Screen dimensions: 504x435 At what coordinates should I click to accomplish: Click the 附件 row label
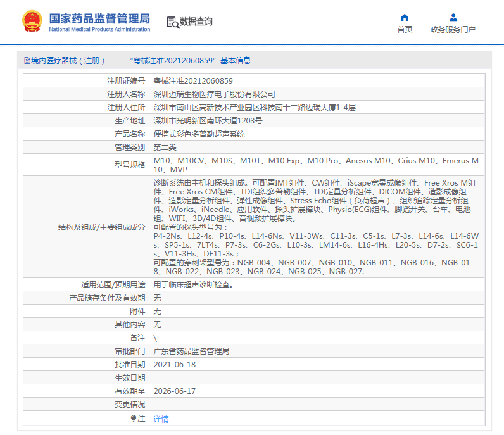pos(137,312)
